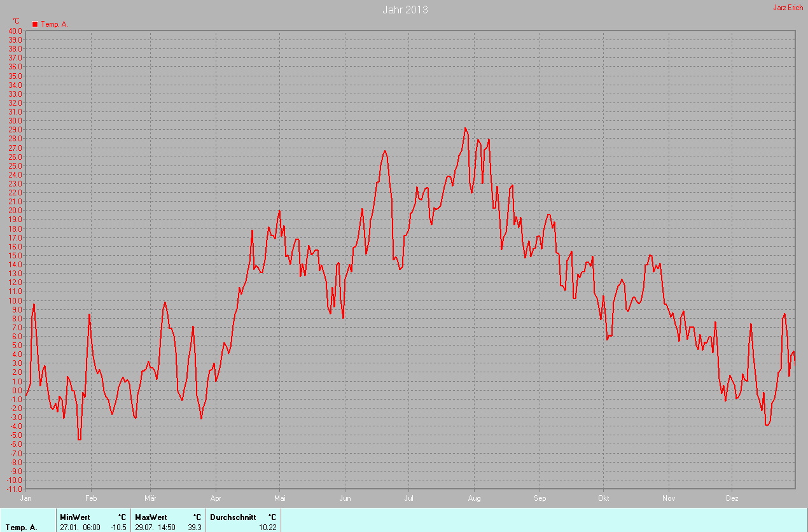The width and height of the screenshot is (808, 532).
Task: Select the "Jahr 2013" chart title
Action: [405, 10]
